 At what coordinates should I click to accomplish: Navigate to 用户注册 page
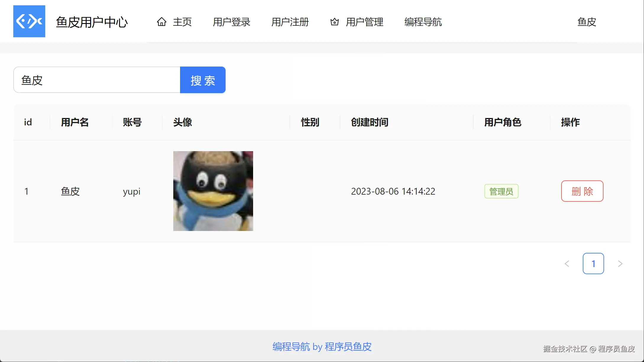click(x=290, y=22)
